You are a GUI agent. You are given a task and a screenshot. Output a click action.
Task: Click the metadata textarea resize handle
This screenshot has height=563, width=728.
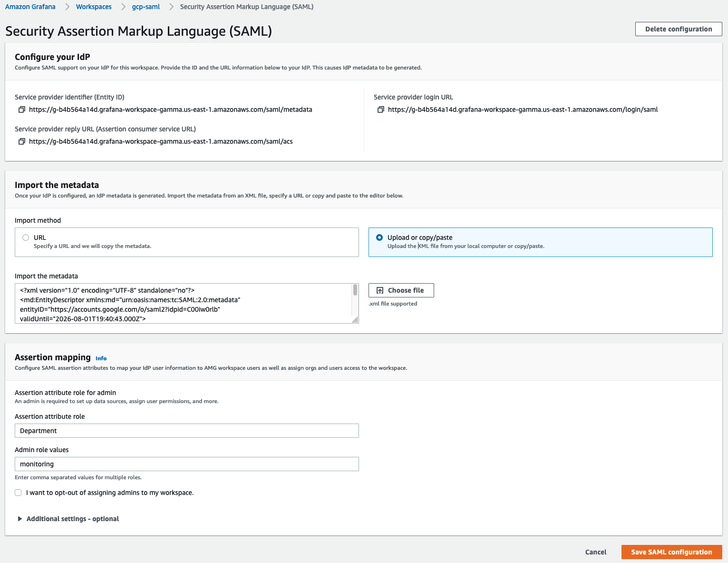[355, 320]
